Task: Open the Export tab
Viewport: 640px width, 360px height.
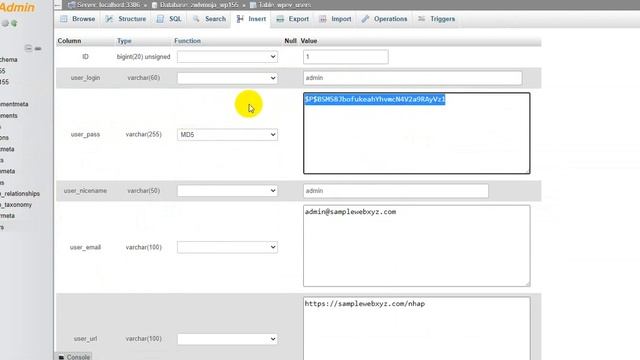Action: pyautogui.click(x=293, y=19)
